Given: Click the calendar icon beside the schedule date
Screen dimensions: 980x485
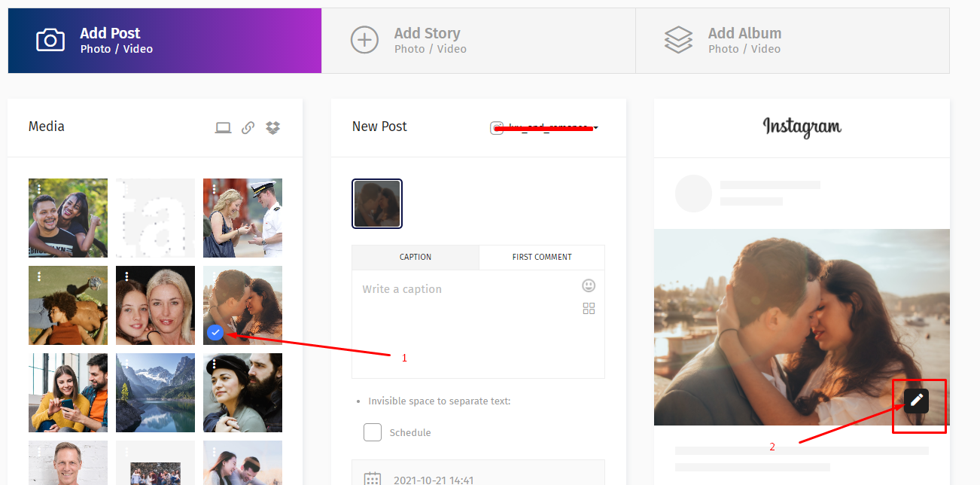Looking at the screenshot, I should click(372, 479).
